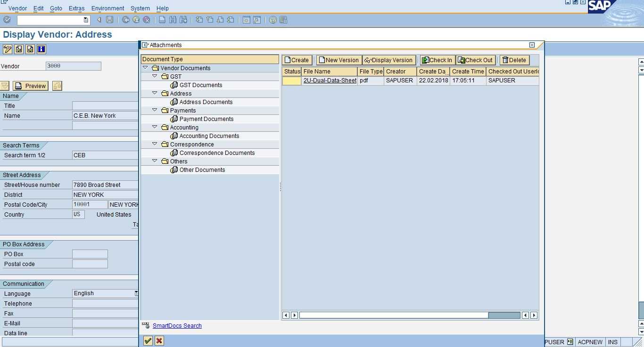Open the SmartDocs Search link
The image size is (644, 347).
click(x=177, y=326)
